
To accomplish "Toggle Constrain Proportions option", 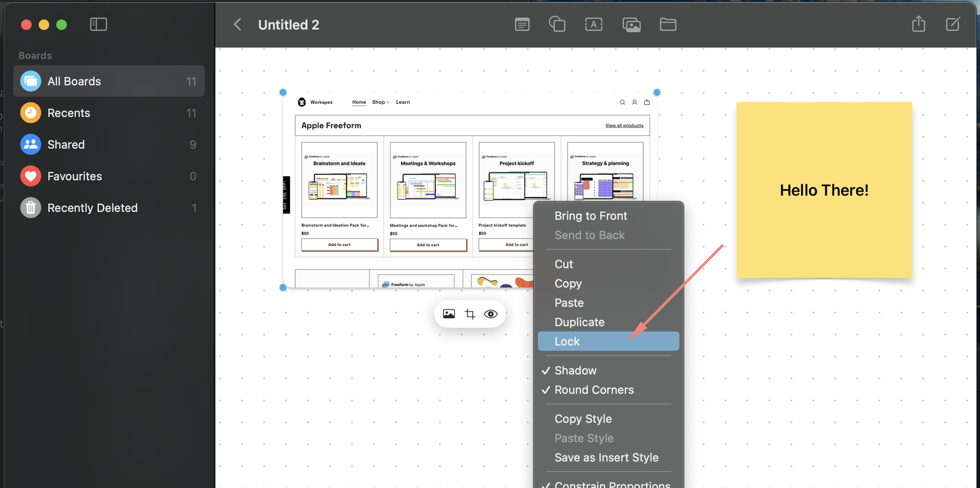I will [x=608, y=484].
